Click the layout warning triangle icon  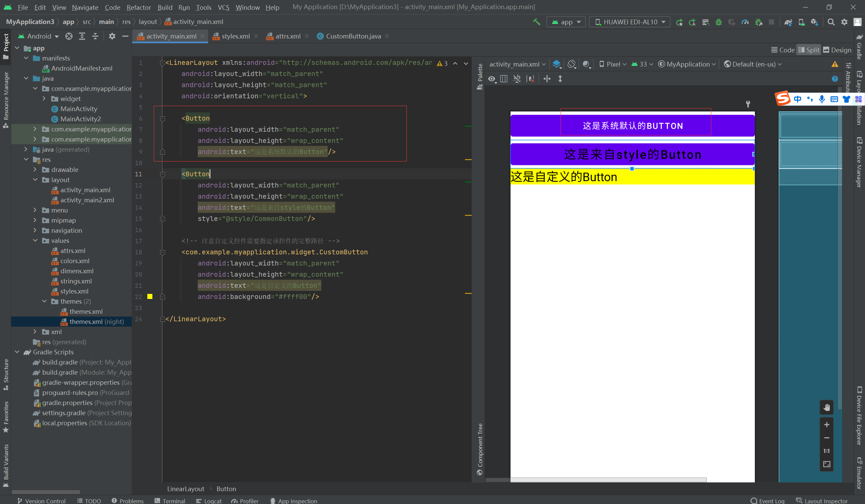835,64
